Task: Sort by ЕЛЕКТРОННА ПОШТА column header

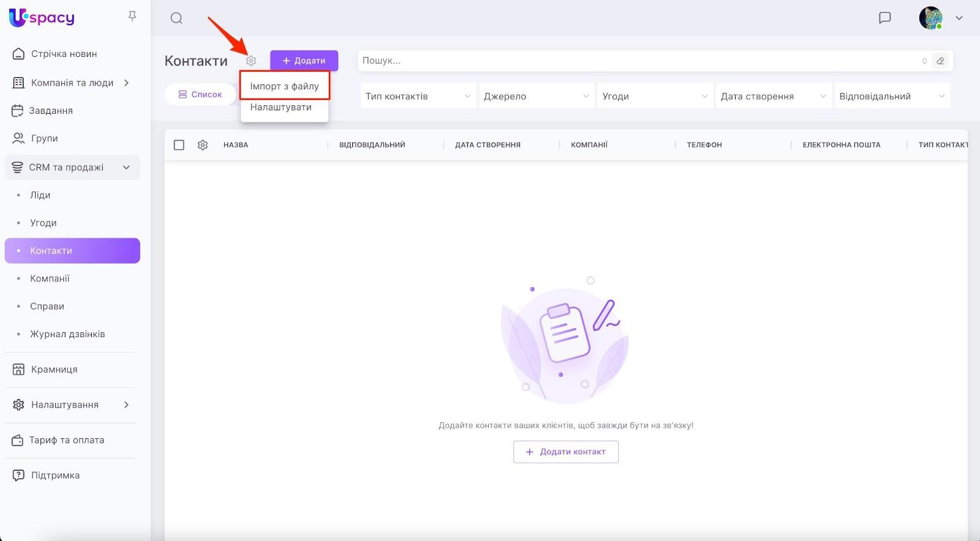Action: 842,145
